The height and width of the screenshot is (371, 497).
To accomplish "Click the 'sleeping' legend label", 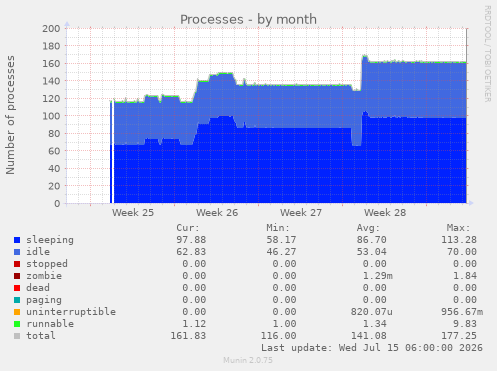I will [x=50, y=240].
